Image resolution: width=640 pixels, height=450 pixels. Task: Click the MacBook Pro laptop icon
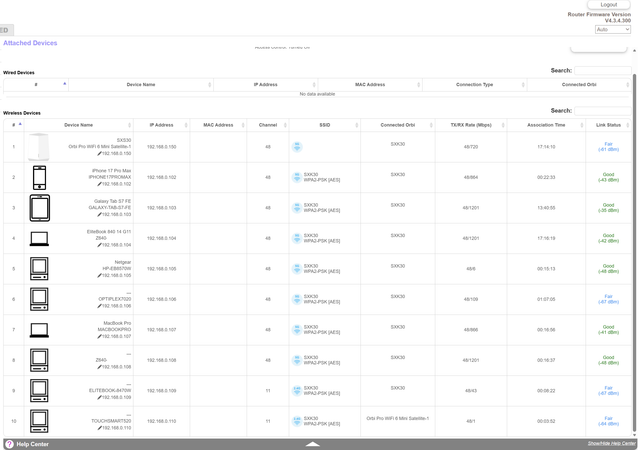39,330
